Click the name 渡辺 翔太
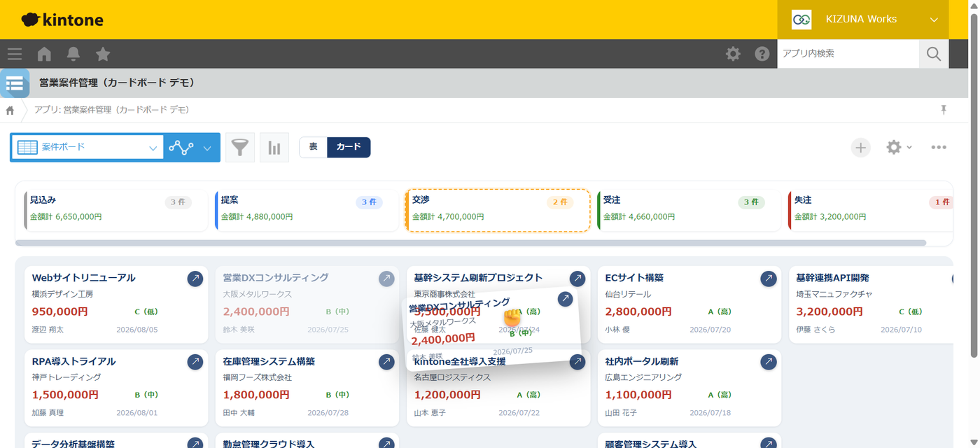 pyautogui.click(x=48, y=330)
